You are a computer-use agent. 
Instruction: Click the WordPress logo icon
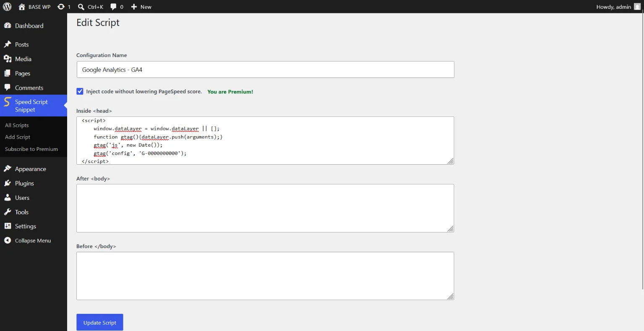click(x=7, y=7)
